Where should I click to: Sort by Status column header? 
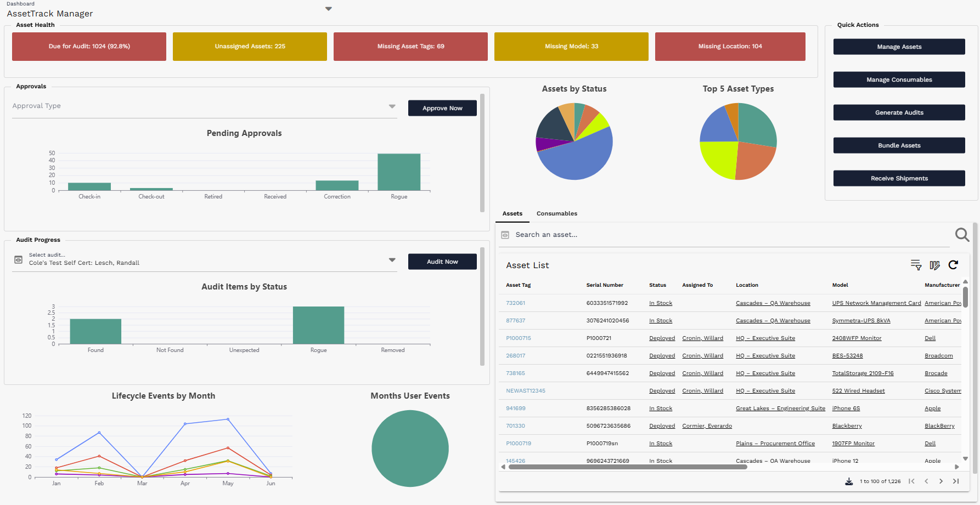click(657, 285)
